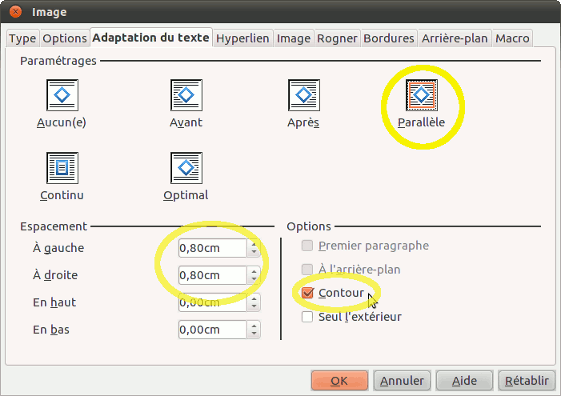Uncheck the Contour checkbox
This screenshot has height=396, width=561.
[307, 293]
